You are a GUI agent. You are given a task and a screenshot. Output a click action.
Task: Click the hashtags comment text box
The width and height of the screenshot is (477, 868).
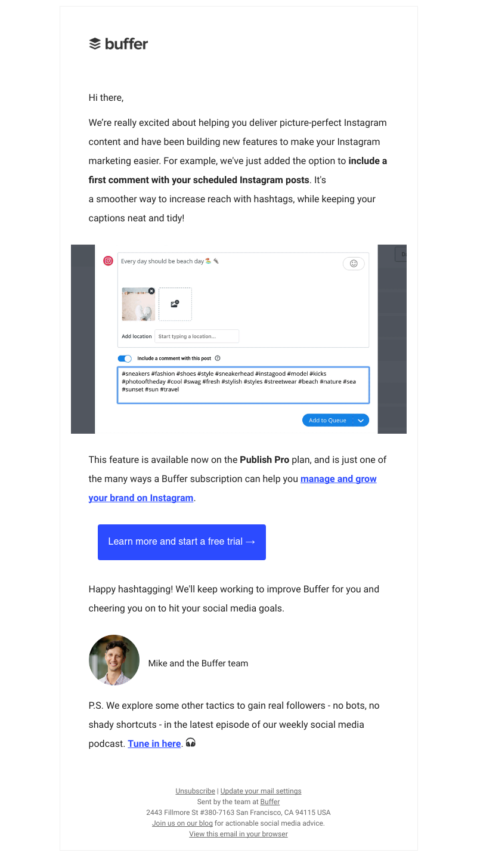[x=243, y=385]
